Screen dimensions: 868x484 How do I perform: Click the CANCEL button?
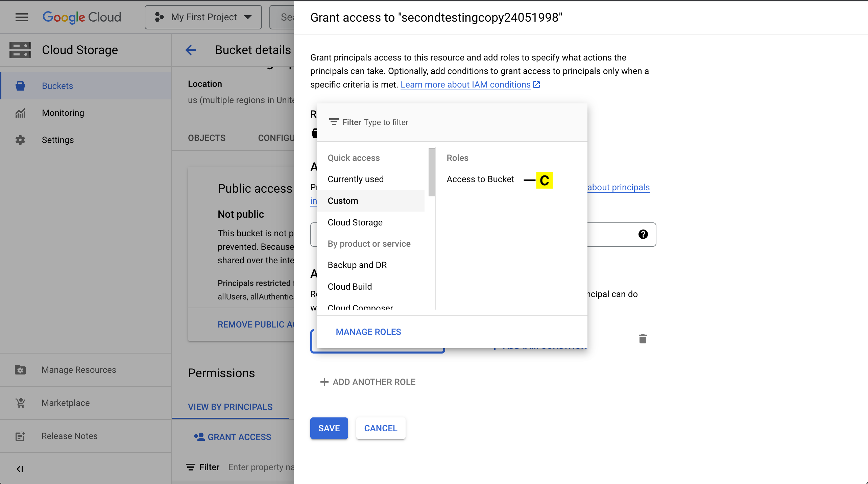click(x=380, y=428)
